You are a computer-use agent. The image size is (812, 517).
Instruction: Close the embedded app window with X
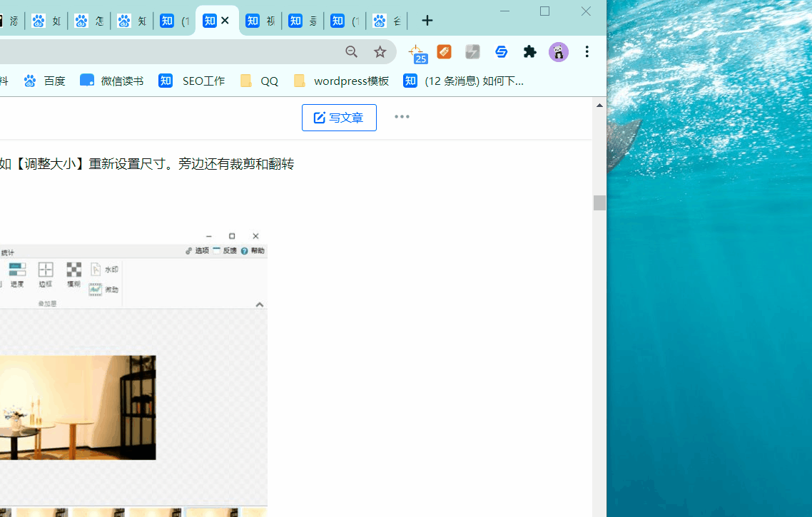tap(255, 236)
